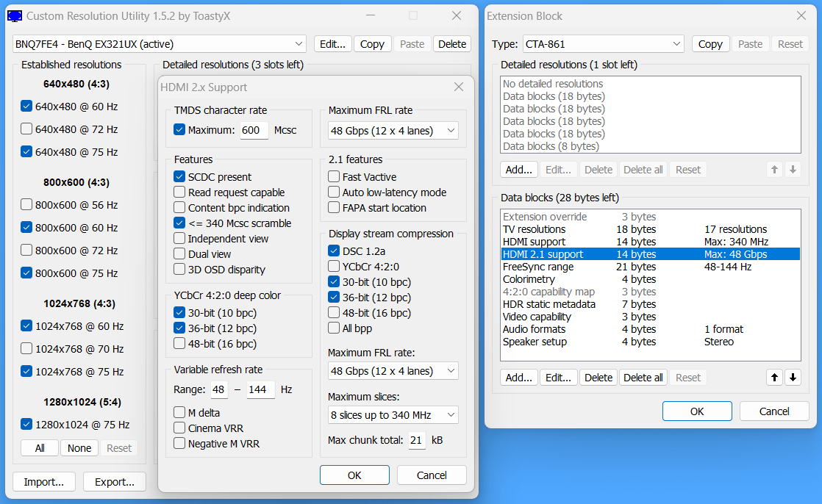Select Colorimetry data block row
822x504 pixels.
point(651,279)
